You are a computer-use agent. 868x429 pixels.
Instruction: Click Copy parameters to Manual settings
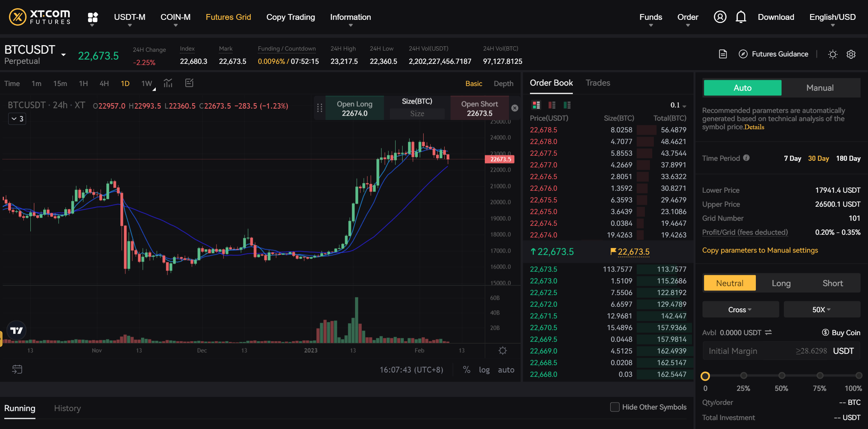click(760, 250)
